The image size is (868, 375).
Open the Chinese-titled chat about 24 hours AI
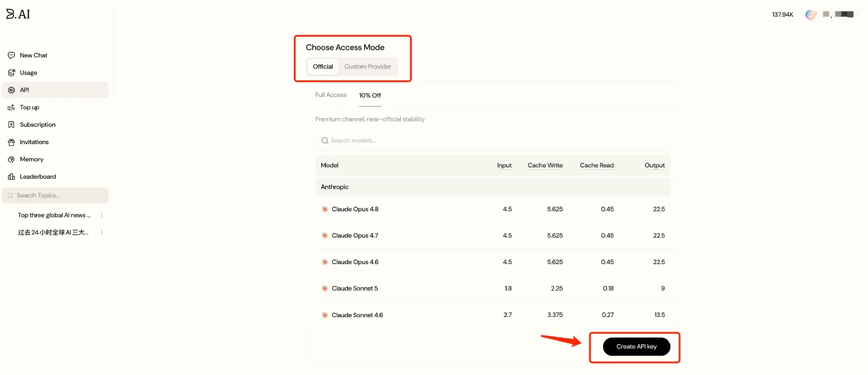53,232
